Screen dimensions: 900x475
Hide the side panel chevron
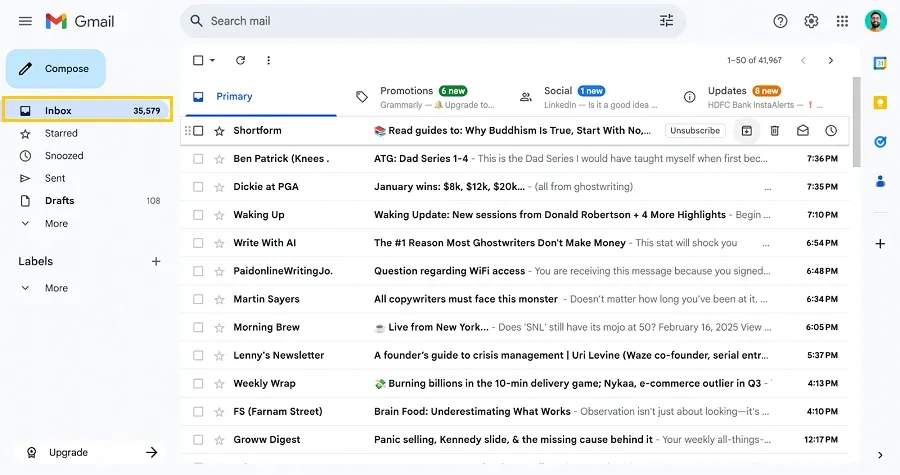point(880,455)
